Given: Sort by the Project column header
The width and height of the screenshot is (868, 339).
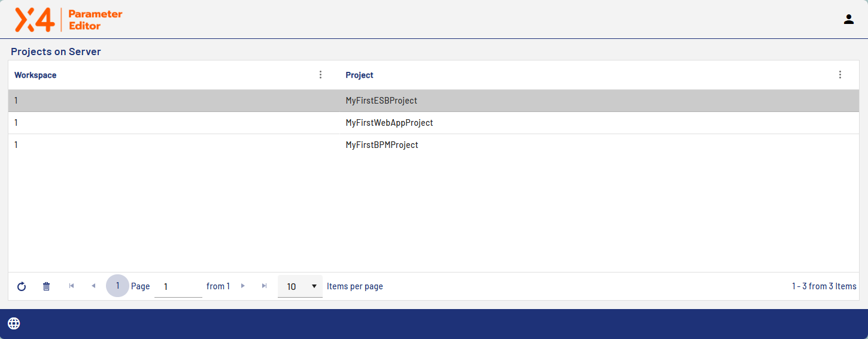Looking at the screenshot, I should [359, 75].
